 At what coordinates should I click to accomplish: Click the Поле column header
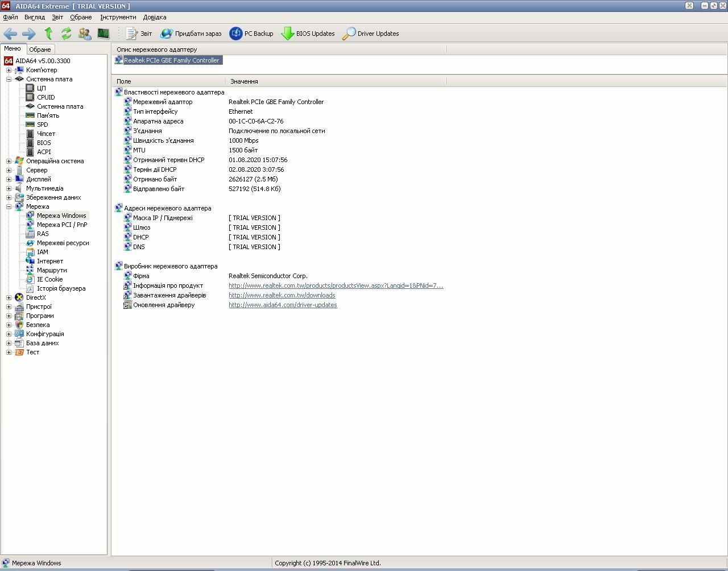tap(169, 81)
